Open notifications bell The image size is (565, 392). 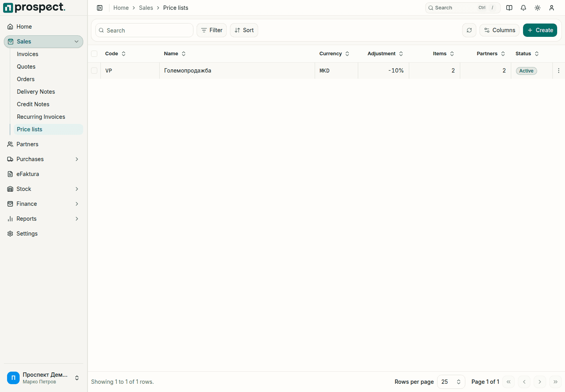click(523, 8)
